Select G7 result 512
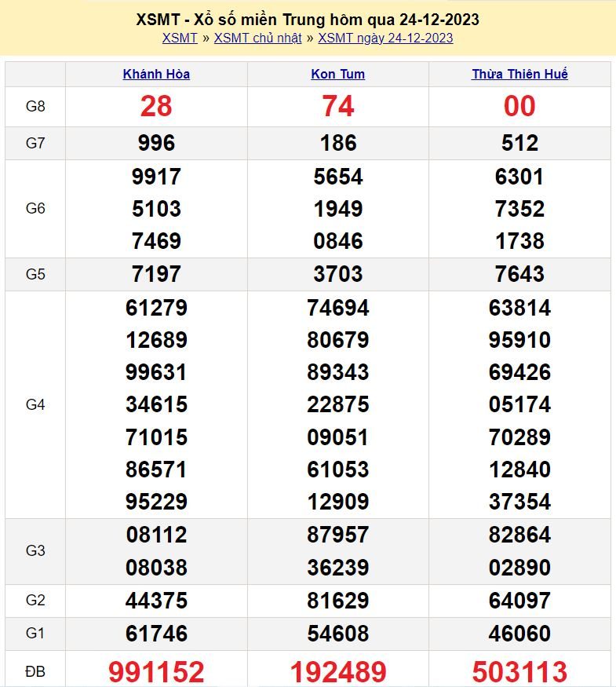616x687 pixels. pyautogui.click(x=519, y=143)
